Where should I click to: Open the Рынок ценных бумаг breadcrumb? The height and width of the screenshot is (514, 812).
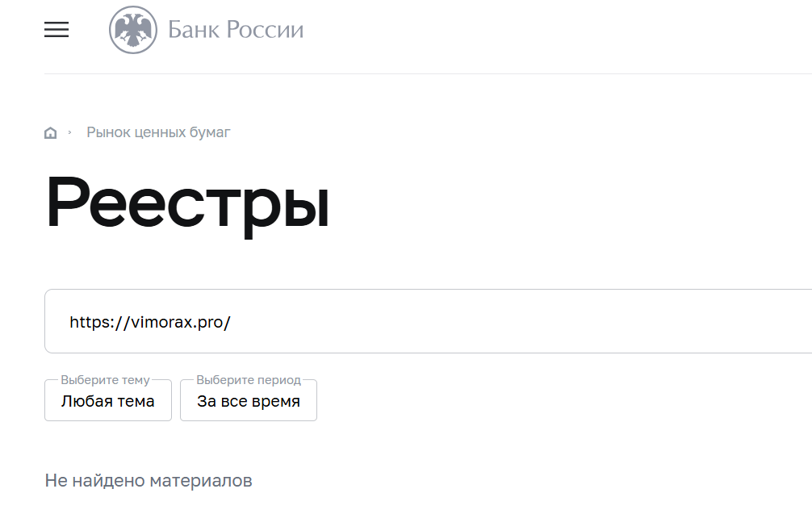pos(158,132)
